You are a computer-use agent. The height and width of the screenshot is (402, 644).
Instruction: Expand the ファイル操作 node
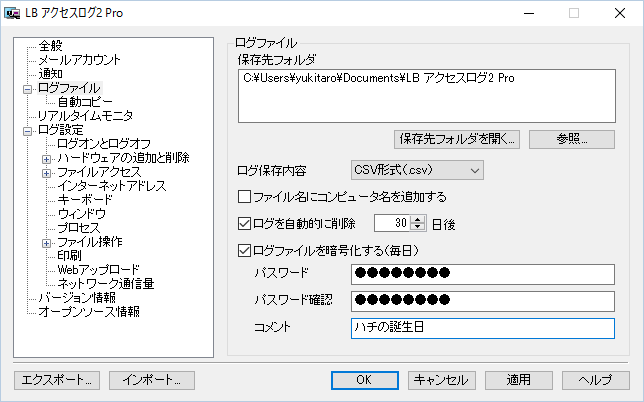tap(46, 243)
